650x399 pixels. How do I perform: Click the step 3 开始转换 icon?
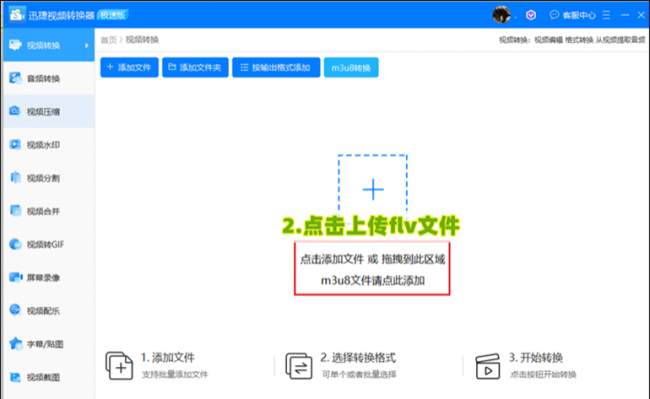coord(488,366)
